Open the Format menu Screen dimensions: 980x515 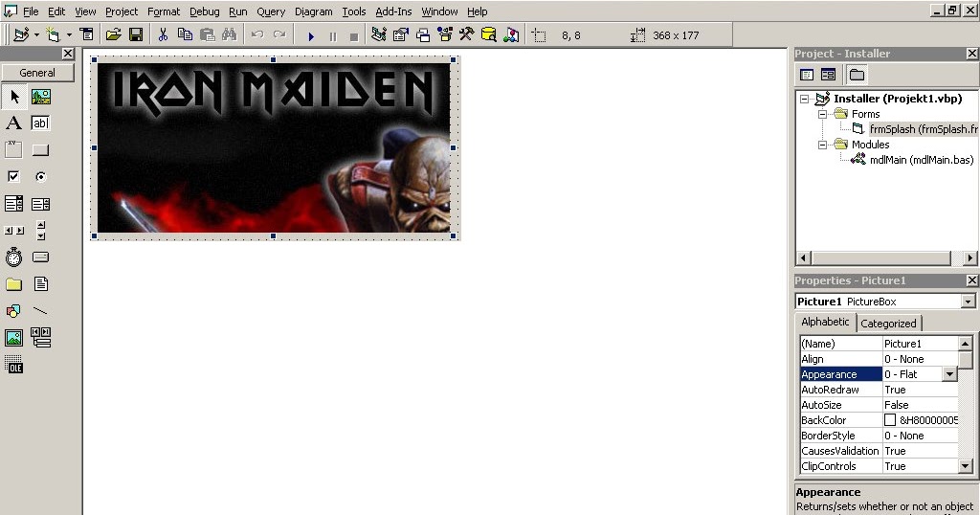point(164,11)
